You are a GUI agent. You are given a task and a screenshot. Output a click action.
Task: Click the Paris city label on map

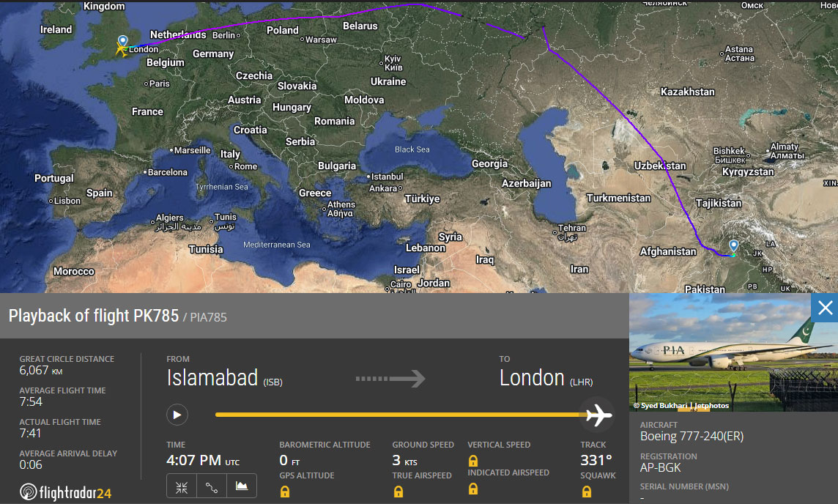159,84
